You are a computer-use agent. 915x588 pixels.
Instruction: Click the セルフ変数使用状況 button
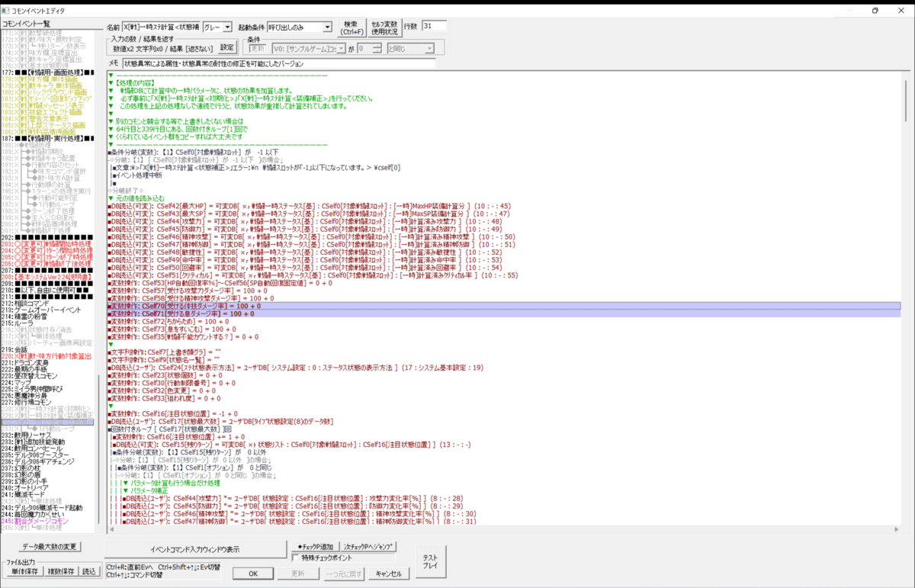pos(384,27)
